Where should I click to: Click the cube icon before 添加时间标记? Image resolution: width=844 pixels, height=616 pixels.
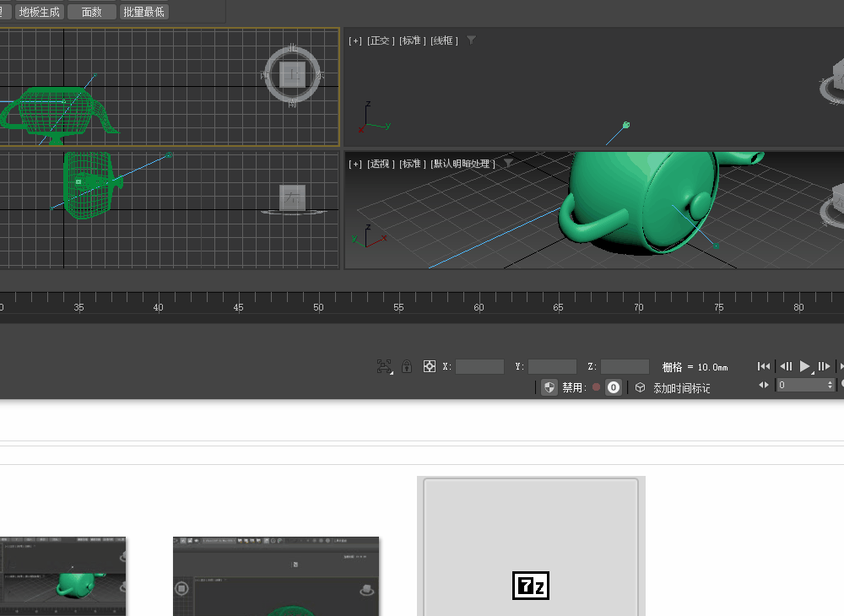[640, 387]
